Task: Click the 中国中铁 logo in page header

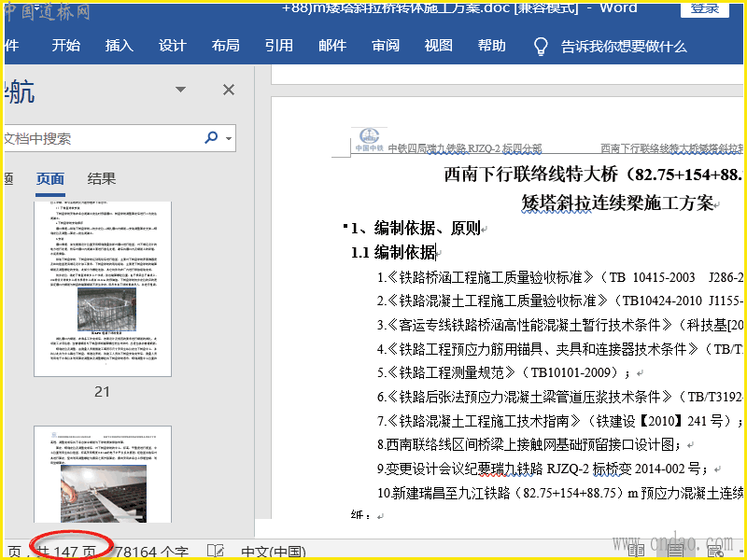Action: (369, 140)
